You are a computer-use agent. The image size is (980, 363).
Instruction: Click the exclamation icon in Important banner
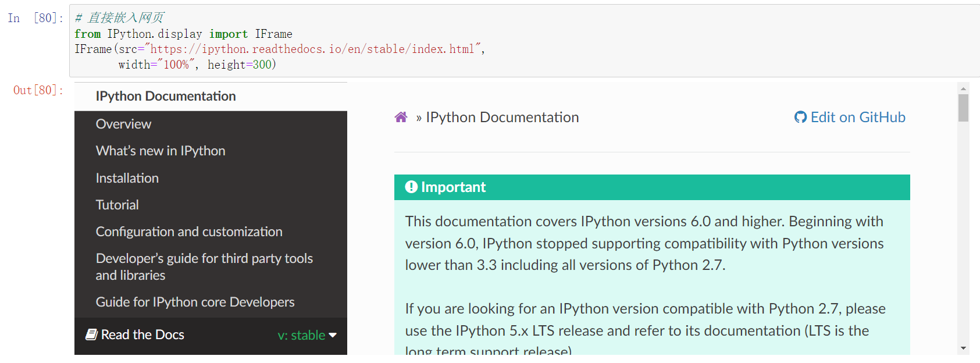point(411,187)
